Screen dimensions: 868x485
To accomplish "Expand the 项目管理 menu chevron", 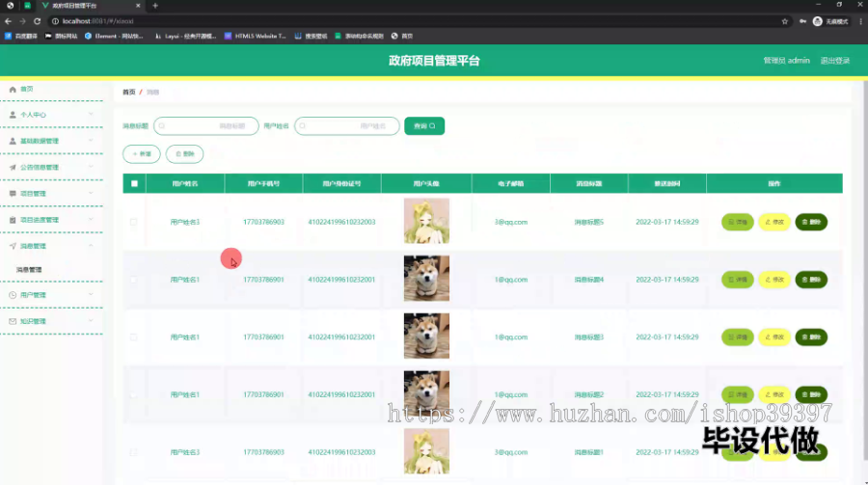I will 91,193.
